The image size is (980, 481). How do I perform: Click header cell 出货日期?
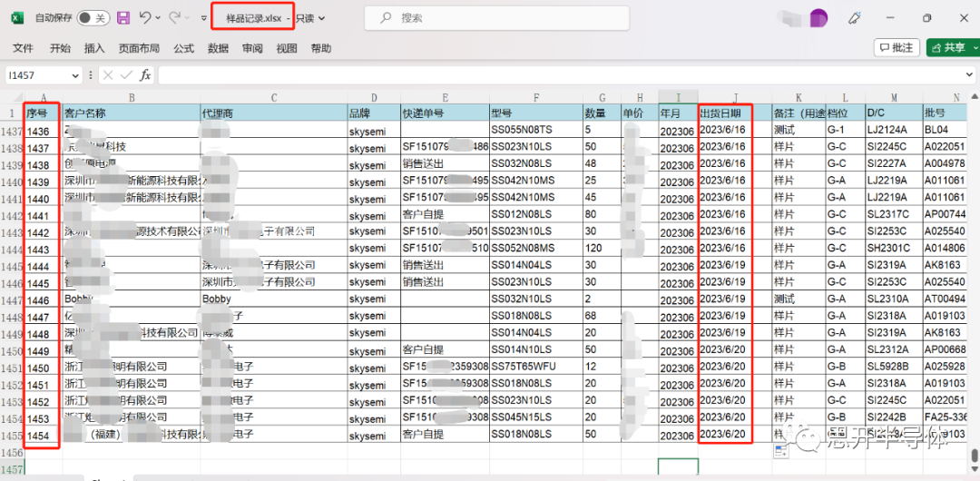click(734, 113)
